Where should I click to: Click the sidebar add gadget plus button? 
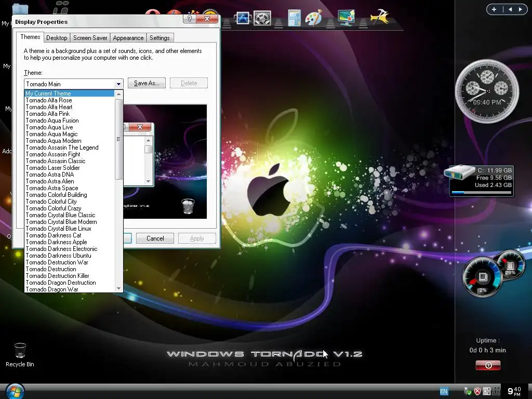494,9
